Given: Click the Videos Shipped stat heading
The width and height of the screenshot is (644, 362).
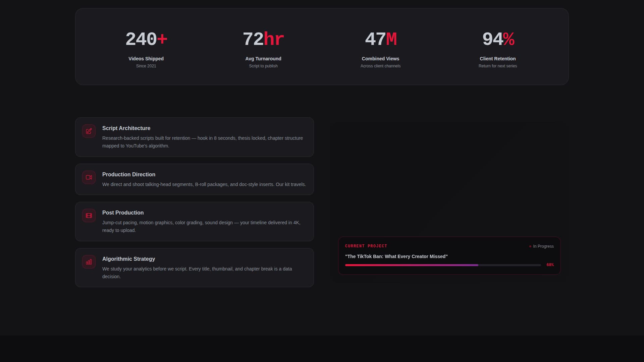Looking at the screenshot, I should point(146,58).
